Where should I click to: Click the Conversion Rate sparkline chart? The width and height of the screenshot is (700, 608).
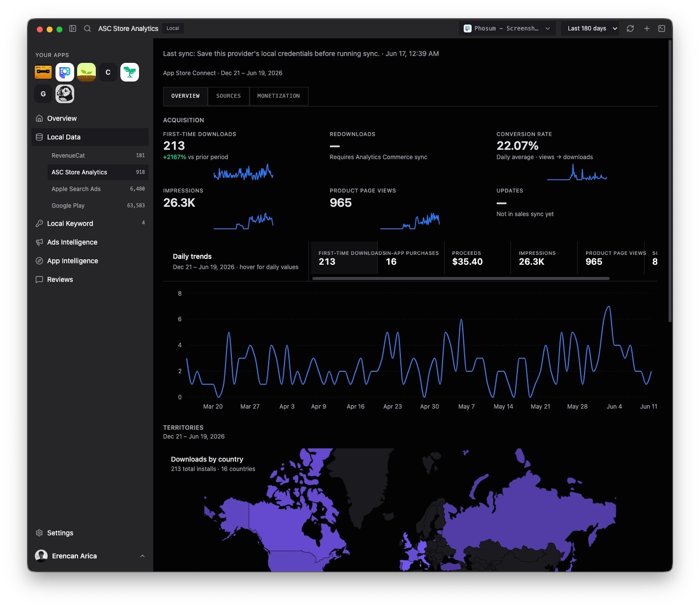pyautogui.click(x=577, y=172)
